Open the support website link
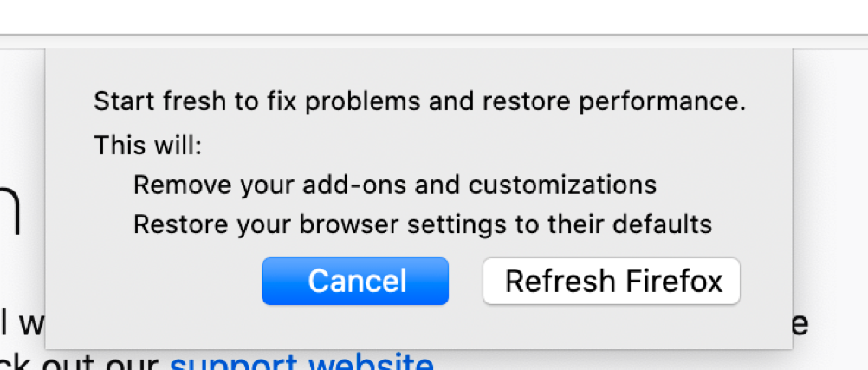This screenshot has width=868, height=370. (x=301, y=362)
